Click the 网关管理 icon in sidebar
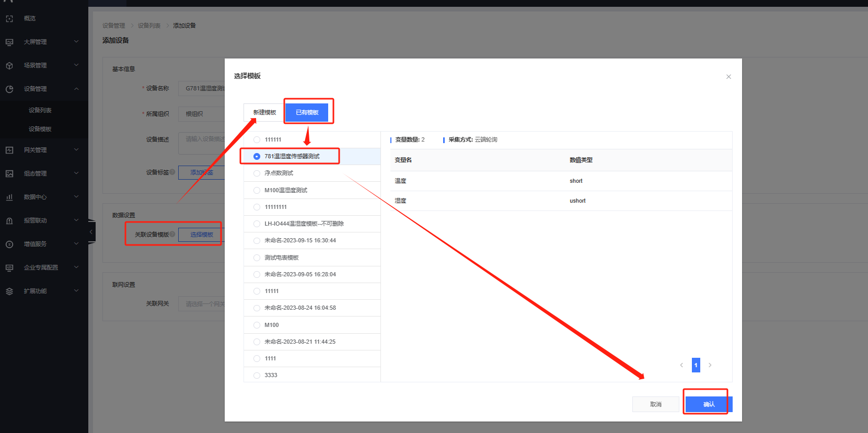The image size is (868, 433). click(x=9, y=150)
